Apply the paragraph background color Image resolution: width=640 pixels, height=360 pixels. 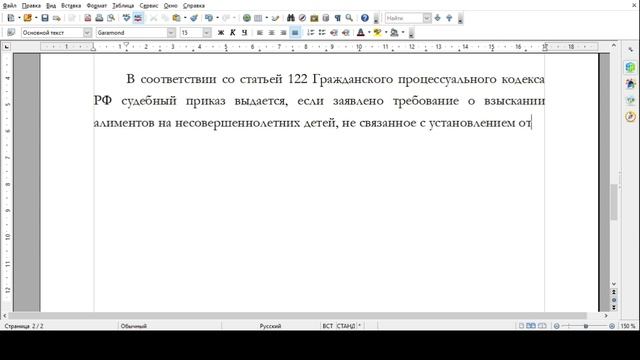[x=394, y=32]
